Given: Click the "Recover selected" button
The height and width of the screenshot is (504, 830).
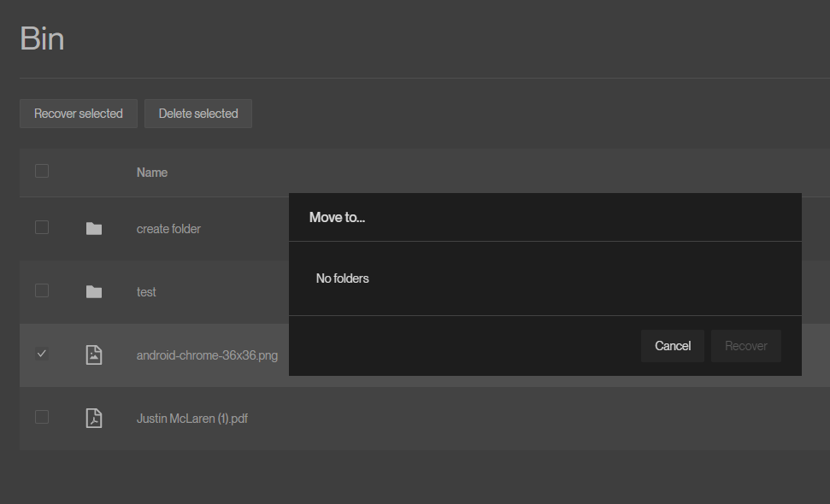Looking at the screenshot, I should point(78,113).
